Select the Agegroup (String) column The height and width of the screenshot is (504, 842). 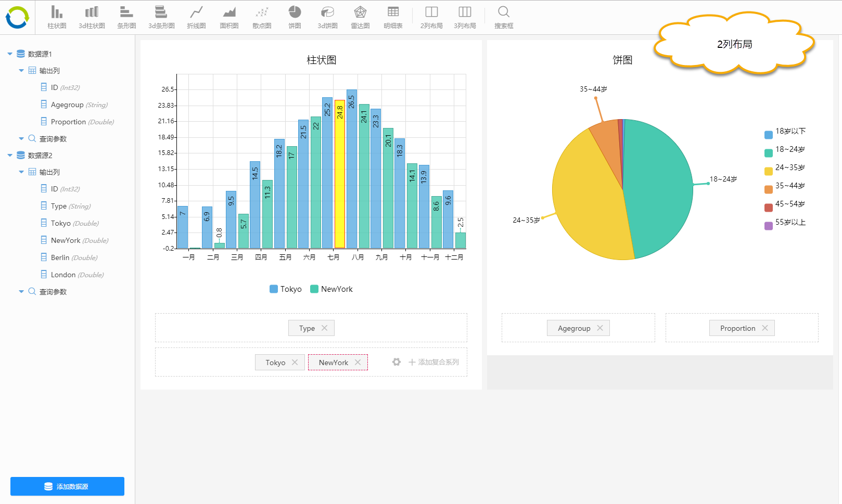(74, 105)
